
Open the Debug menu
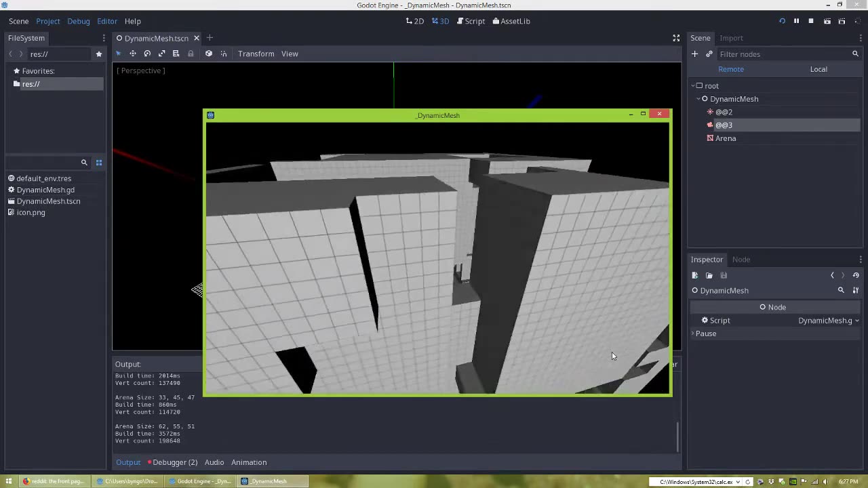(79, 21)
